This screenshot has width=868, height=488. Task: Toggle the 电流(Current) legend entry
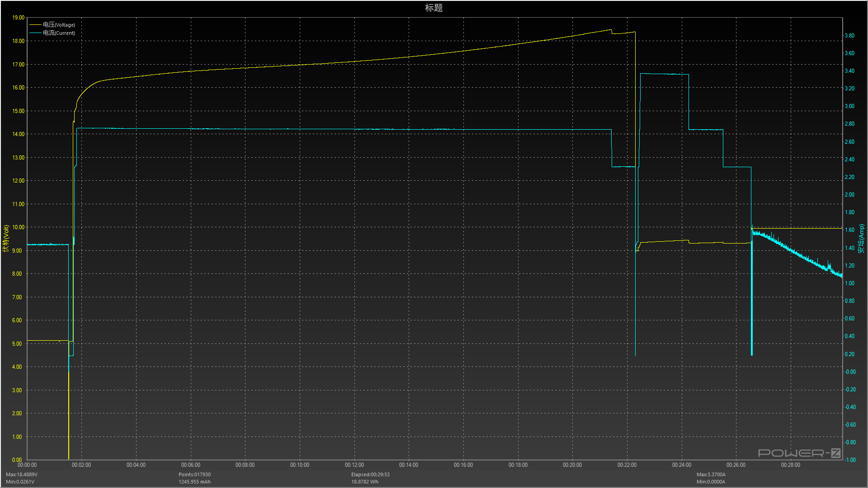coord(59,33)
